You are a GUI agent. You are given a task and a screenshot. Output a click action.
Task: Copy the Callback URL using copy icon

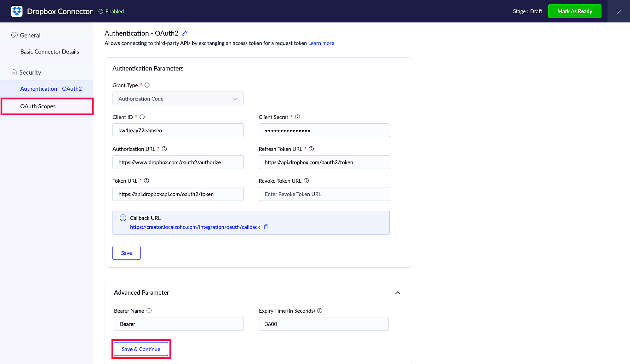click(266, 227)
